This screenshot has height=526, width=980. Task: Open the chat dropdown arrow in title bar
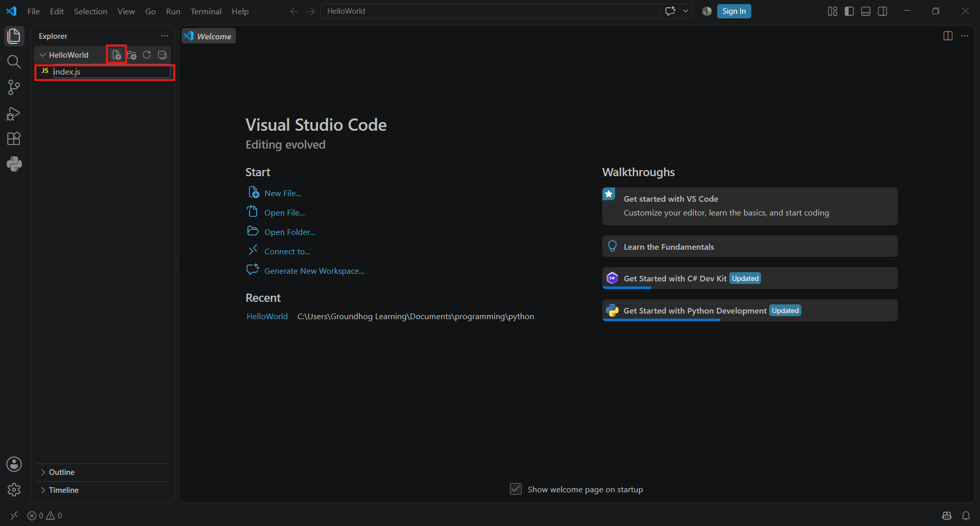(685, 11)
